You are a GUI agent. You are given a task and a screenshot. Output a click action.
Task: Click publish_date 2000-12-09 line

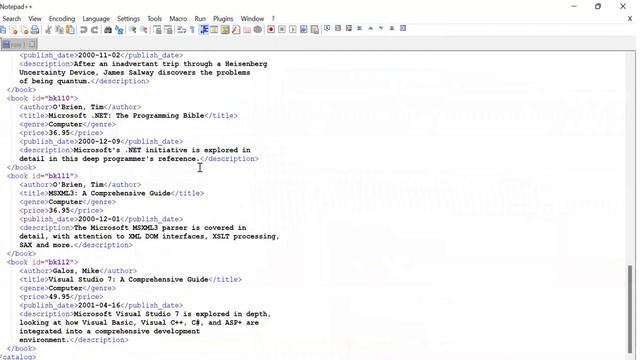(101, 141)
